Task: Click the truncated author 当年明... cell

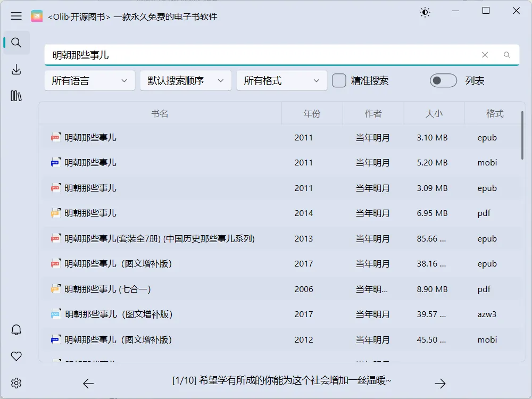Action: 371,289
